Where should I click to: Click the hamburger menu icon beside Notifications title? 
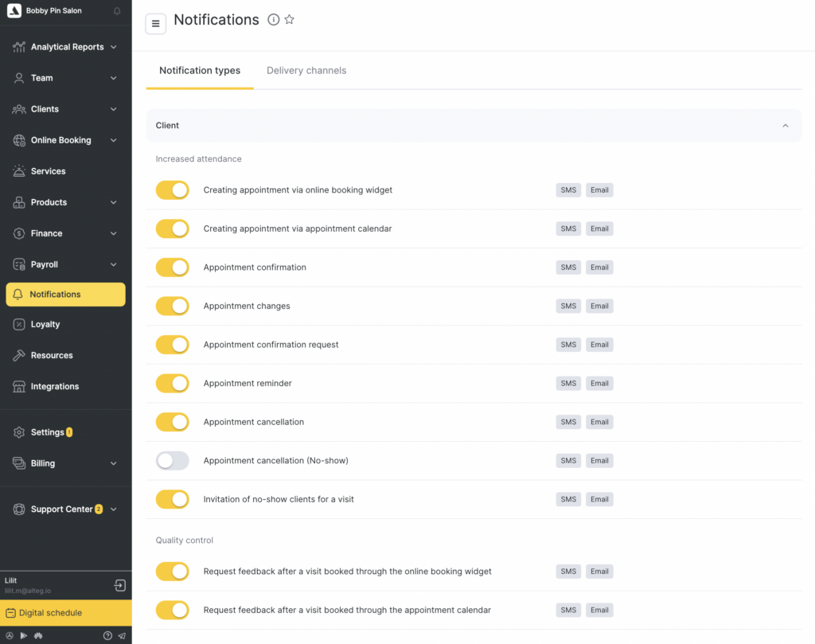click(155, 24)
